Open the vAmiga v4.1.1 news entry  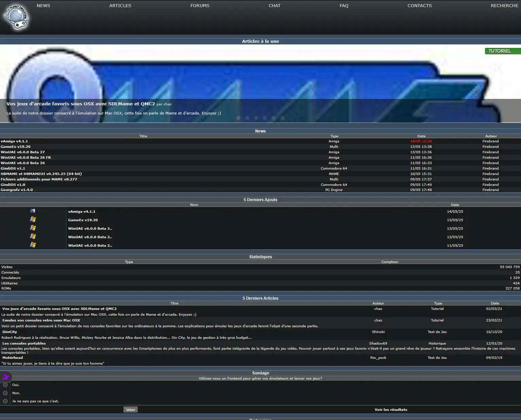(x=14, y=141)
